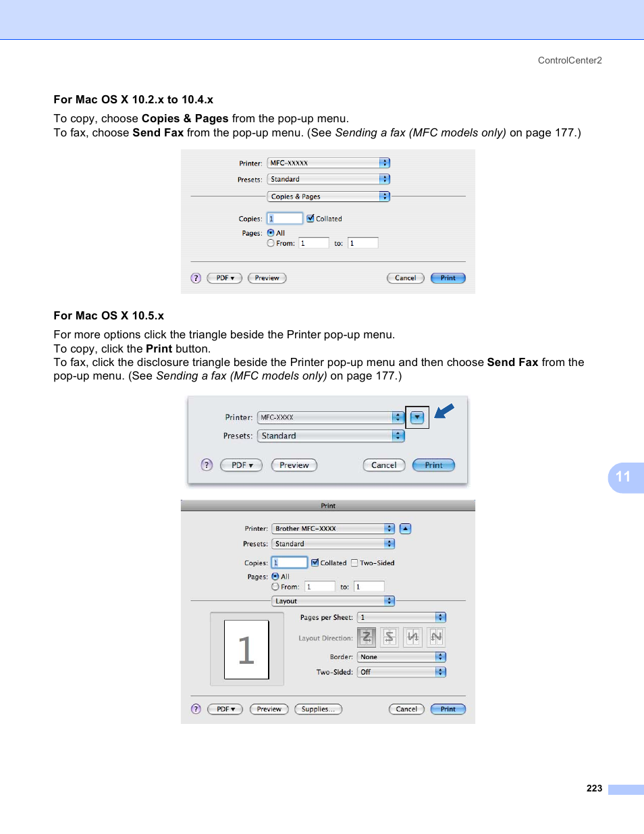Click page number 223
The height and width of the screenshot is (834, 644).
[x=594, y=788]
